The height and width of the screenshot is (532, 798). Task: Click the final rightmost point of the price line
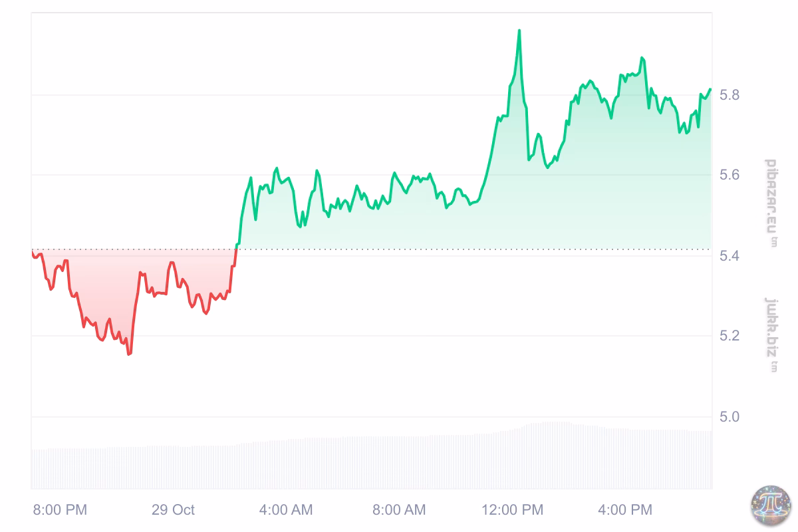coord(711,89)
